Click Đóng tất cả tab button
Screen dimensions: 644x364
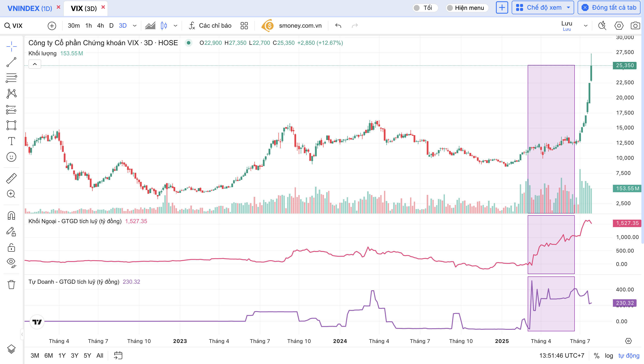[x=609, y=8]
